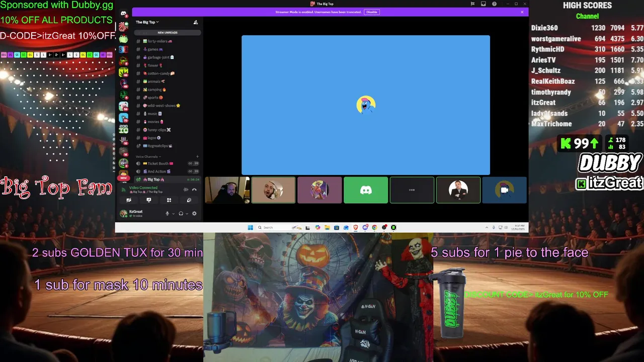Select the laughing-face avatar participant tile
Screen dimensions: 644x362
[273, 190]
